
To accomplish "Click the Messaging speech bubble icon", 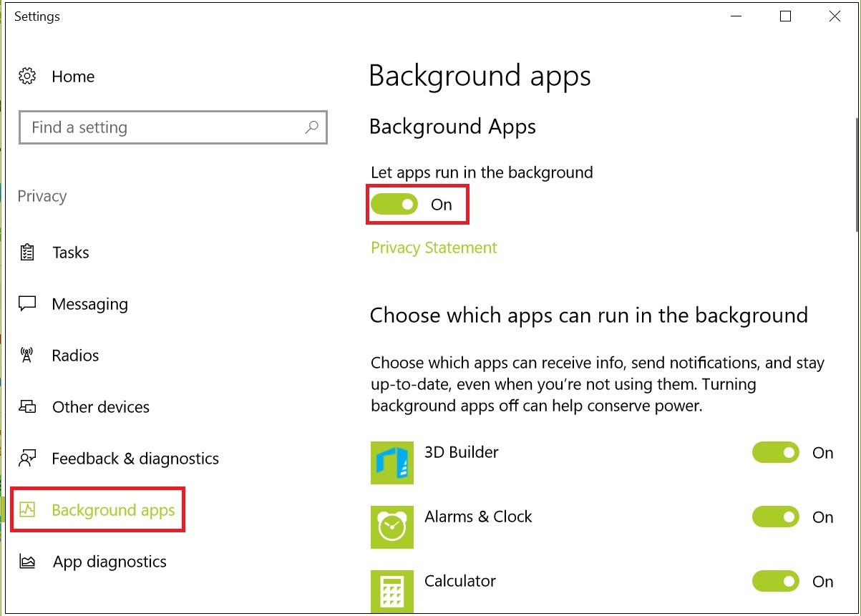I will coord(27,304).
